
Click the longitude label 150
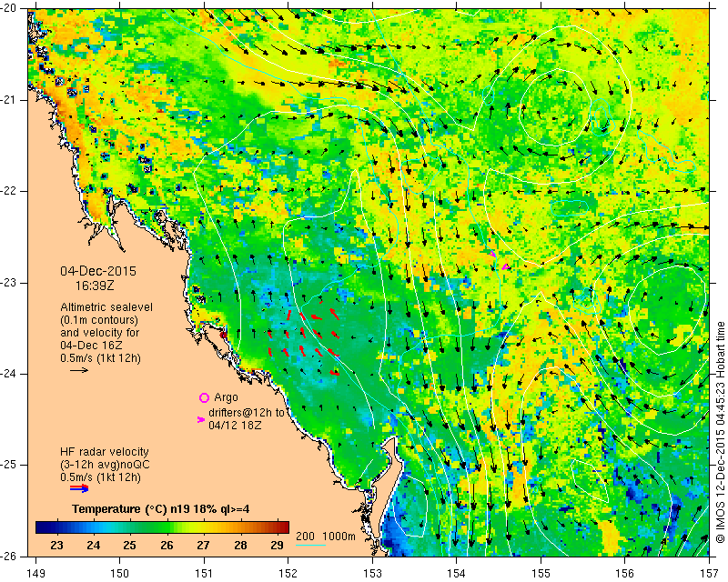point(120,574)
